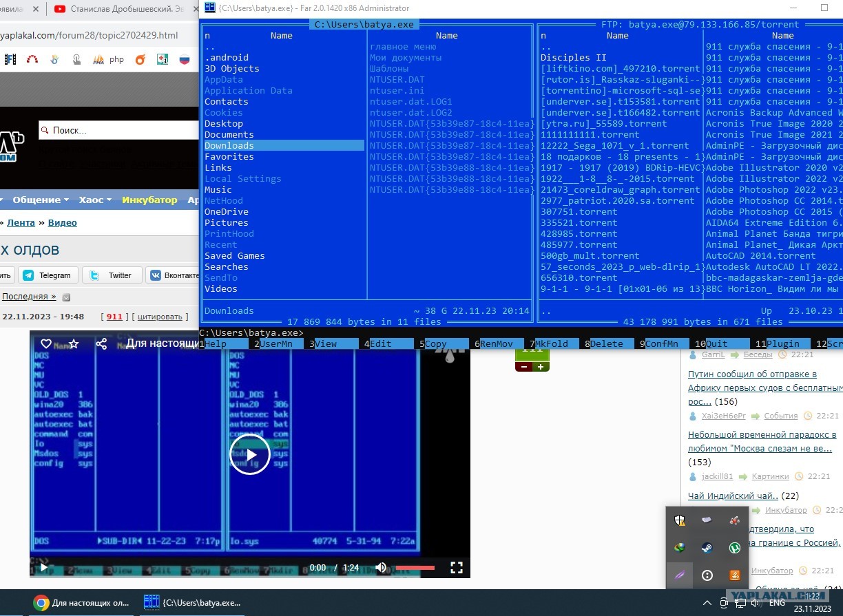Start the video with the center play button
This screenshot has width=843, height=616.
(249, 454)
